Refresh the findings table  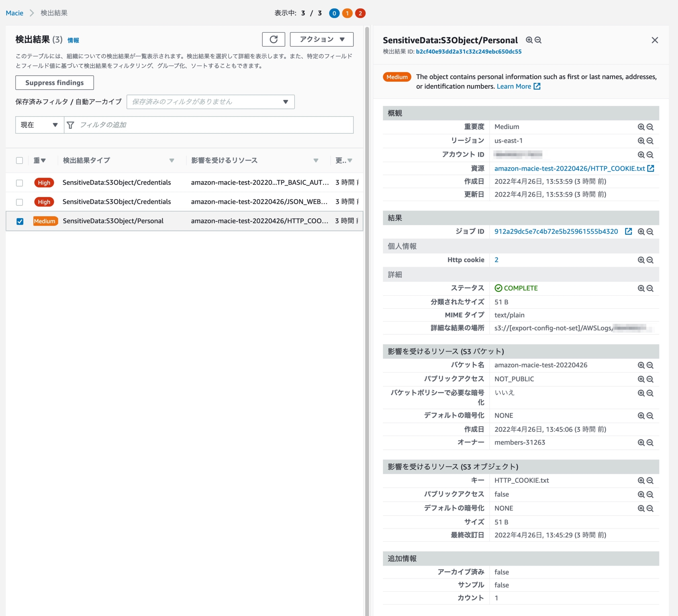(274, 39)
